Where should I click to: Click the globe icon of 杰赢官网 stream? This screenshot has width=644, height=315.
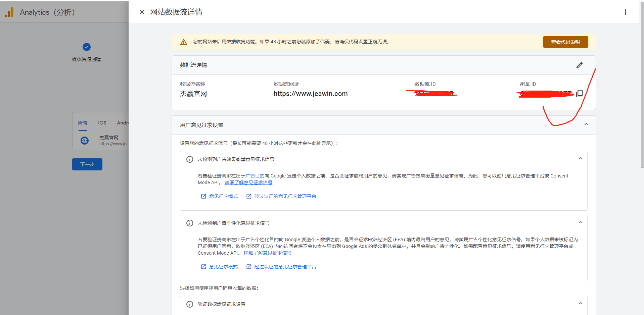pos(85,141)
